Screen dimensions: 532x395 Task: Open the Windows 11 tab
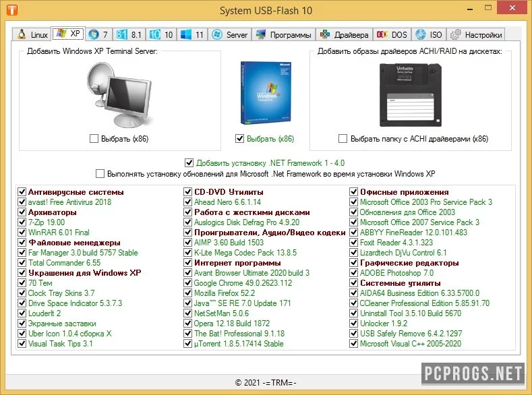(192, 34)
